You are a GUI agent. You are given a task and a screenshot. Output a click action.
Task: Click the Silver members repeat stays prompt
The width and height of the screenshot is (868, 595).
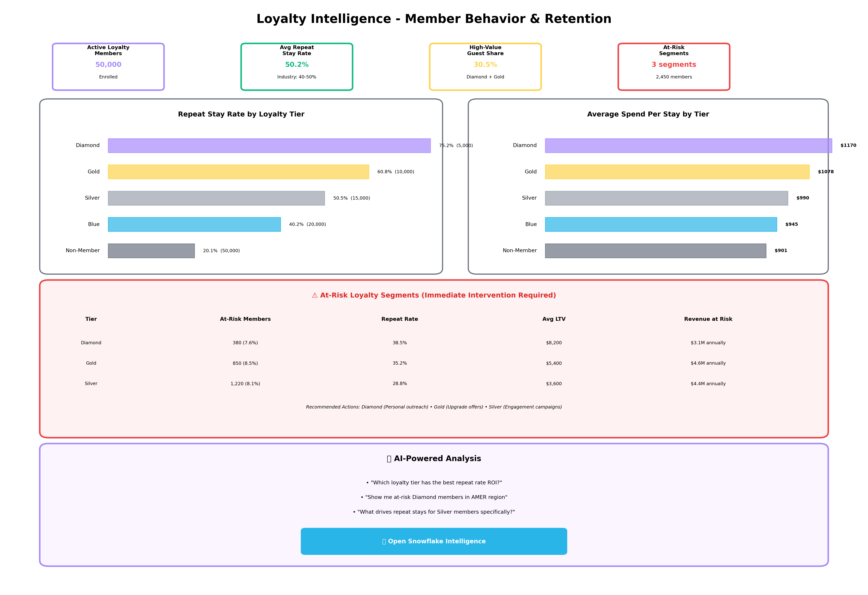[x=434, y=512]
